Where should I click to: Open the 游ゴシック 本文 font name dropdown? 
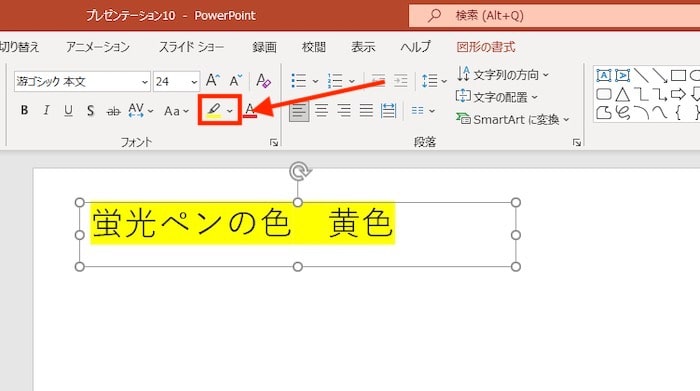145,82
